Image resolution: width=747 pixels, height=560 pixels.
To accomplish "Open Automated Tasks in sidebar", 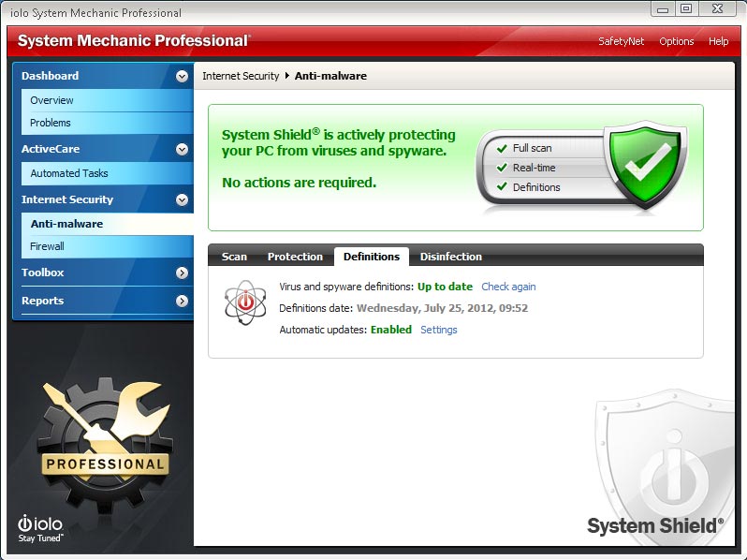I will coord(108,173).
